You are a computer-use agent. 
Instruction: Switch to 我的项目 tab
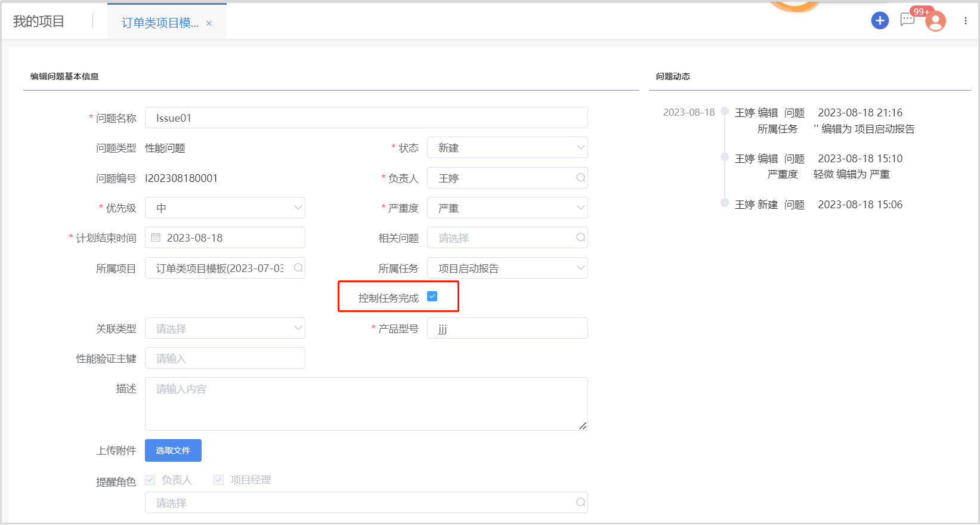39,21
